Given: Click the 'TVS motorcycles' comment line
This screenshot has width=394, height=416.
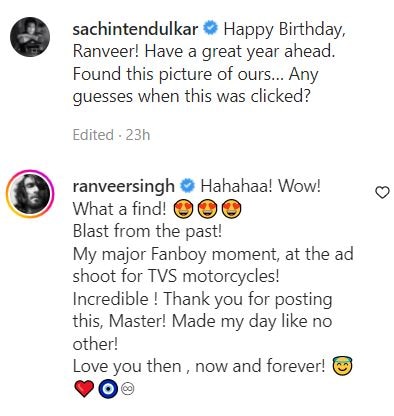Looking at the screenshot, I should pyautogui.click(x=176, y=276).
